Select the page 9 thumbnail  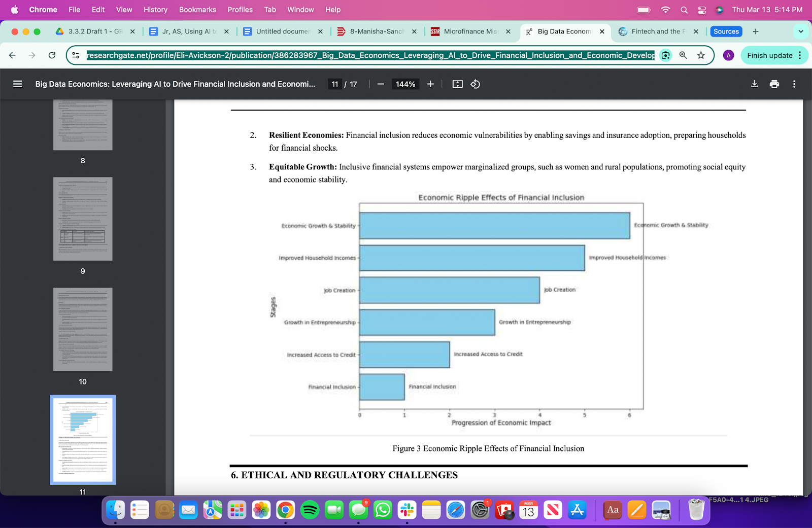pyautogui.click(x=83, y=219)
